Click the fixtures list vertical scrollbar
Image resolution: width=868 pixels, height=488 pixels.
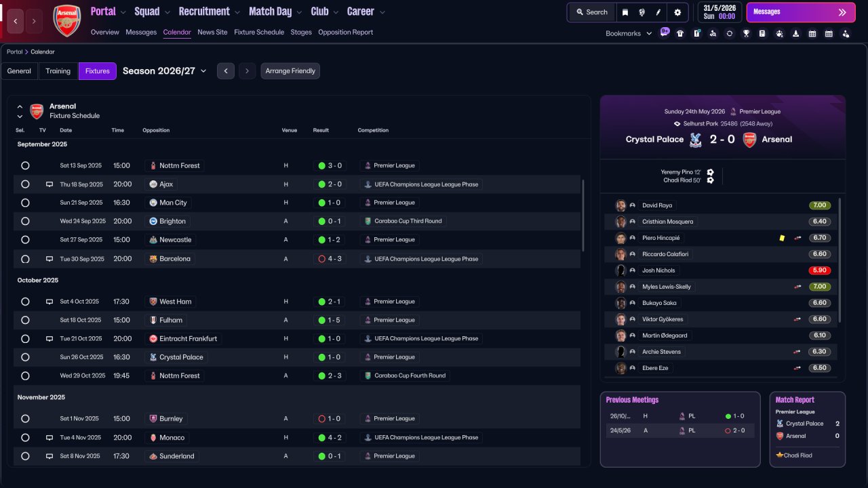click(583, 216)
